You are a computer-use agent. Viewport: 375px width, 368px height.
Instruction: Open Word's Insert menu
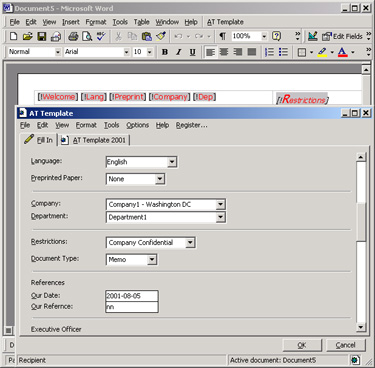tap(71, 22)
